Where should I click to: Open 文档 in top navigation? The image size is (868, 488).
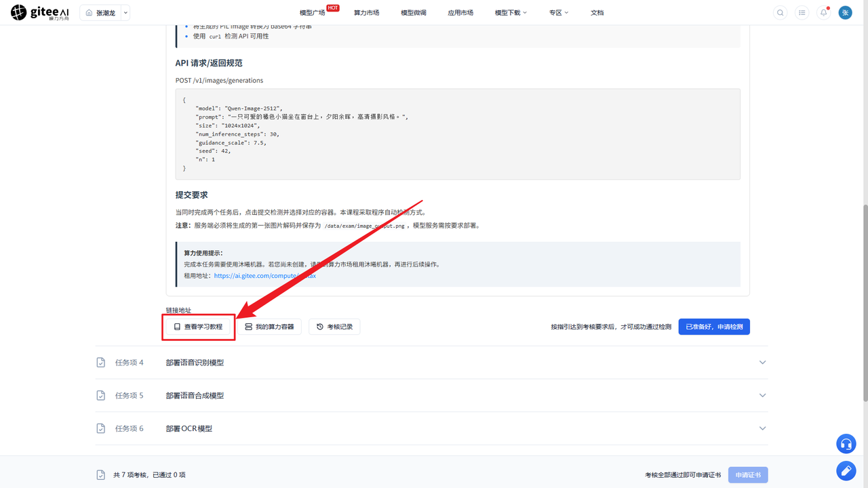pyautogui.click(x=597, y=13)
